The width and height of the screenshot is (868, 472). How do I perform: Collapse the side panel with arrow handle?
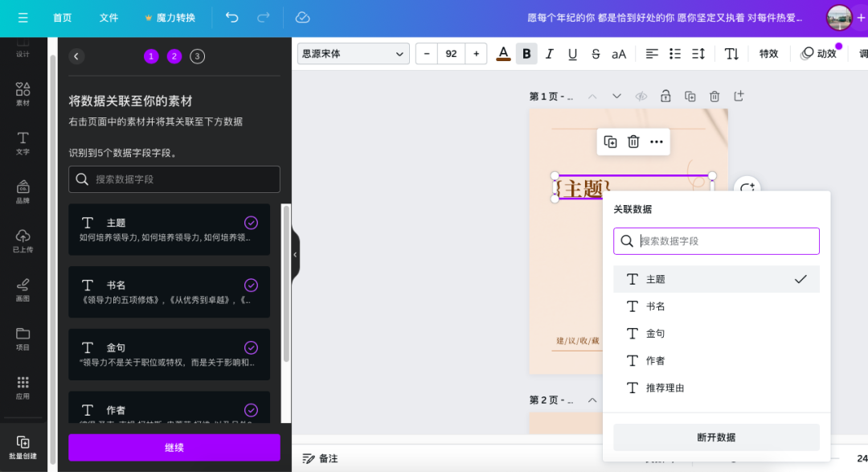pyautogui.click(x=295, y=255)
